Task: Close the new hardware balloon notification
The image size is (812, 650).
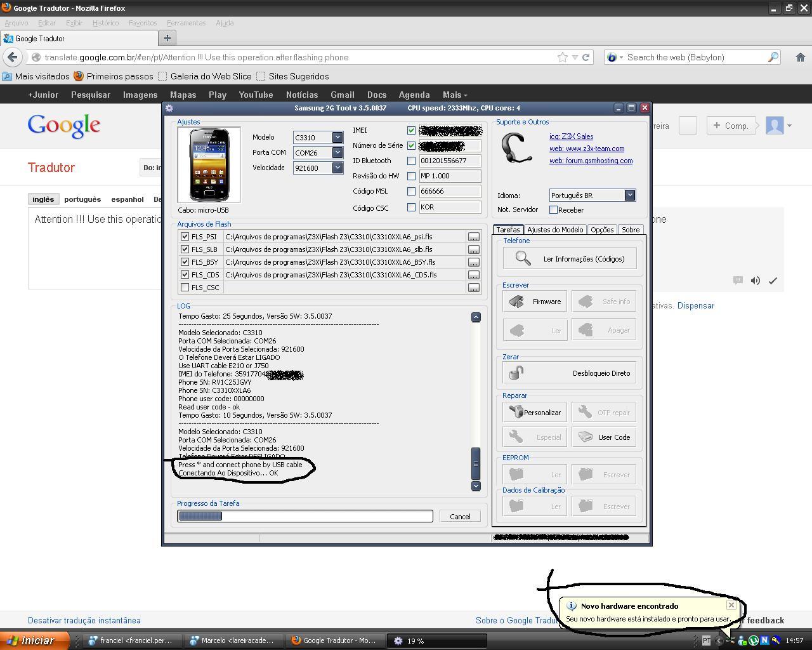Action: coord(731,605)
